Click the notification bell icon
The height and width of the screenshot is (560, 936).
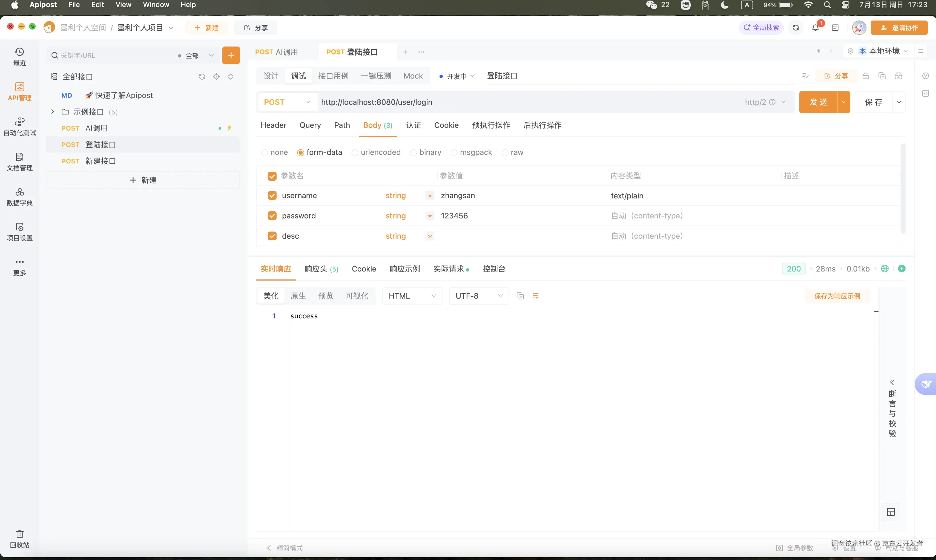coord(815,28)
